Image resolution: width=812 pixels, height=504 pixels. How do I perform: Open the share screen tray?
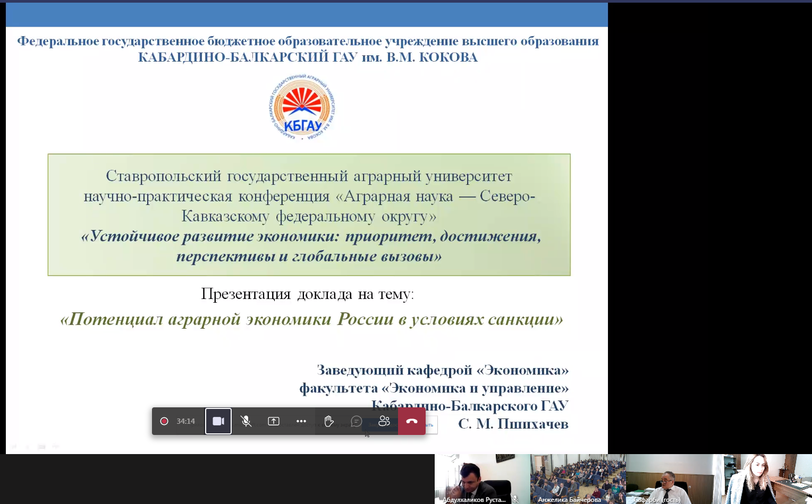tap(274, 421)
